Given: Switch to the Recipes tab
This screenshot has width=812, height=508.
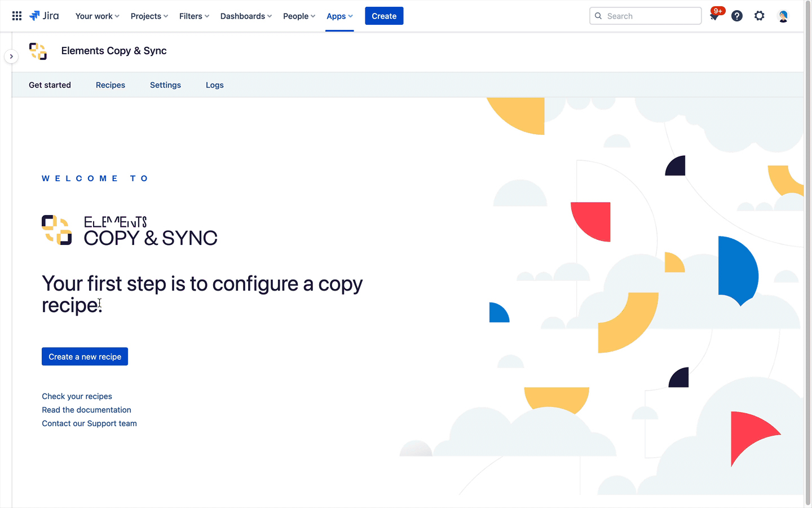Looking at the screenshot, I should tap(111, 85).
